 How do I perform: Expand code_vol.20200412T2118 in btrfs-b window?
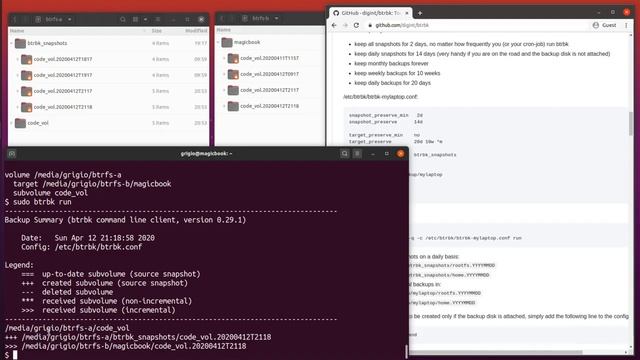click(224, 106)
